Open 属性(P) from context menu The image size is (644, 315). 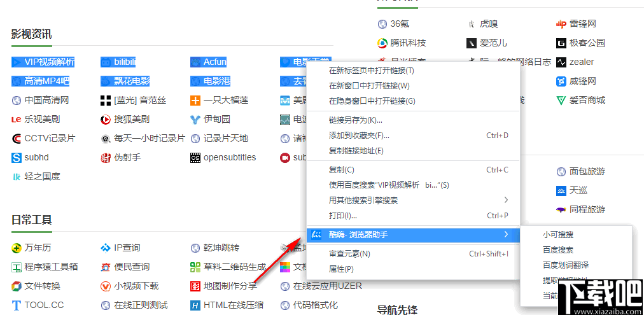pos(413,269)
